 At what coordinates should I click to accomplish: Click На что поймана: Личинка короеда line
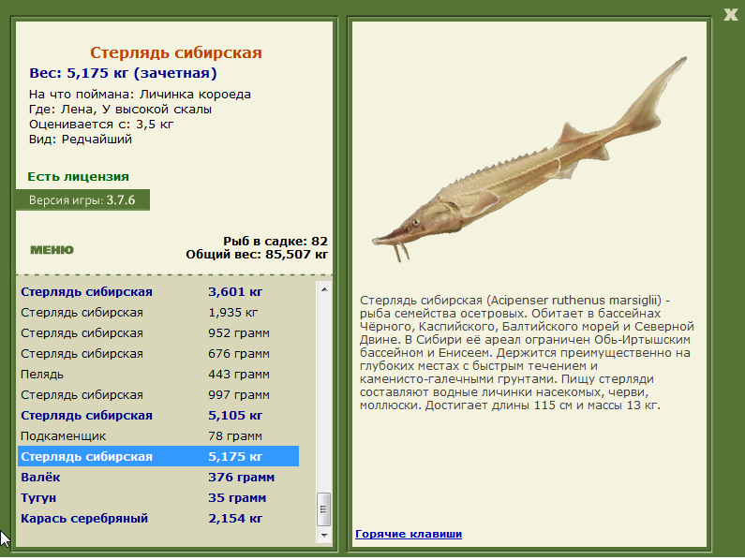pos(140,95)
